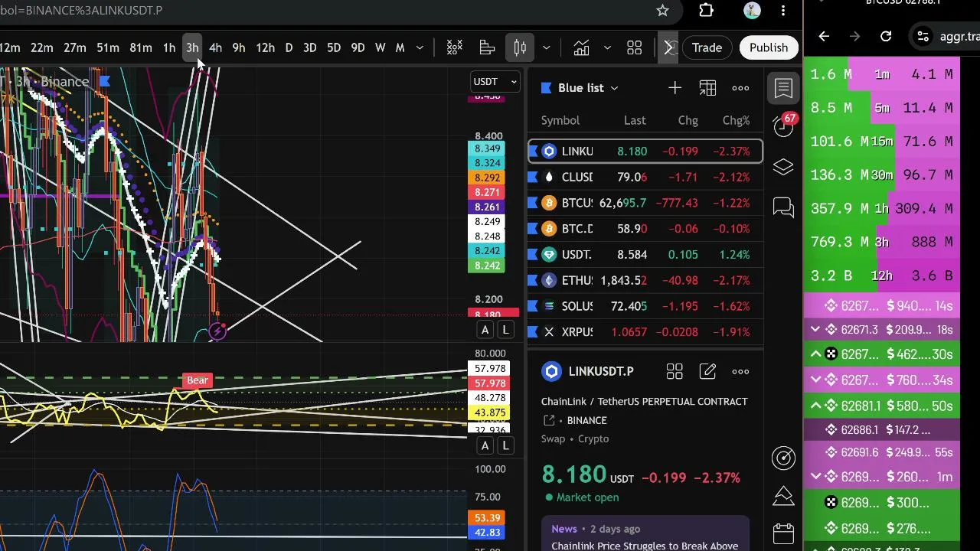Edit symbol notes with pencil icon
This screenshot has height=551, width=980.
coord(707,372)
